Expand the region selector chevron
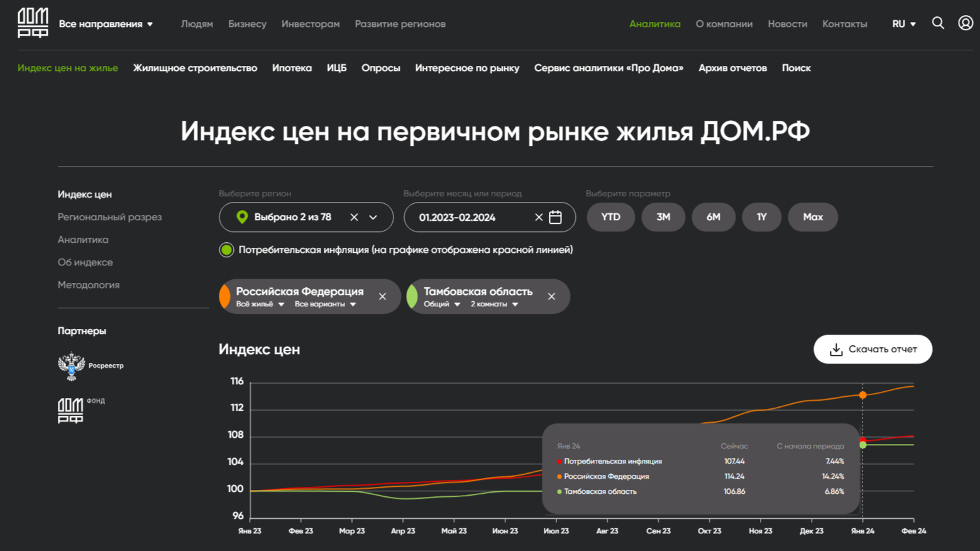The image size is (980, 551). click(x=373, y=217)
